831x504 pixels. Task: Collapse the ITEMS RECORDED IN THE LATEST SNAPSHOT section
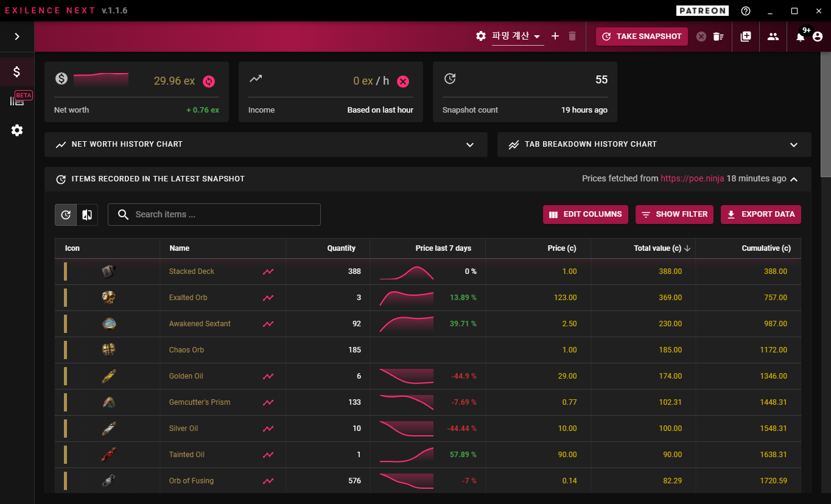click(x=793, y=179)
